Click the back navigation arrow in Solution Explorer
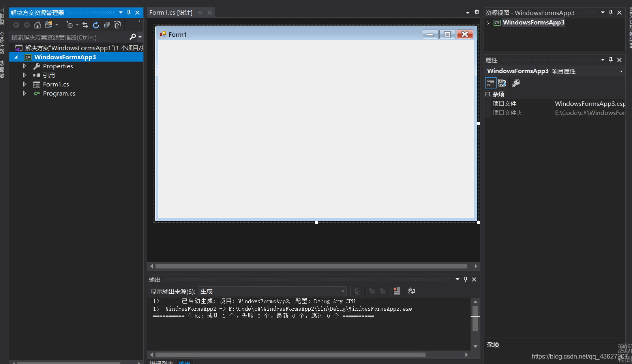The height and width of the screenshot is (364, 632). 16,25
